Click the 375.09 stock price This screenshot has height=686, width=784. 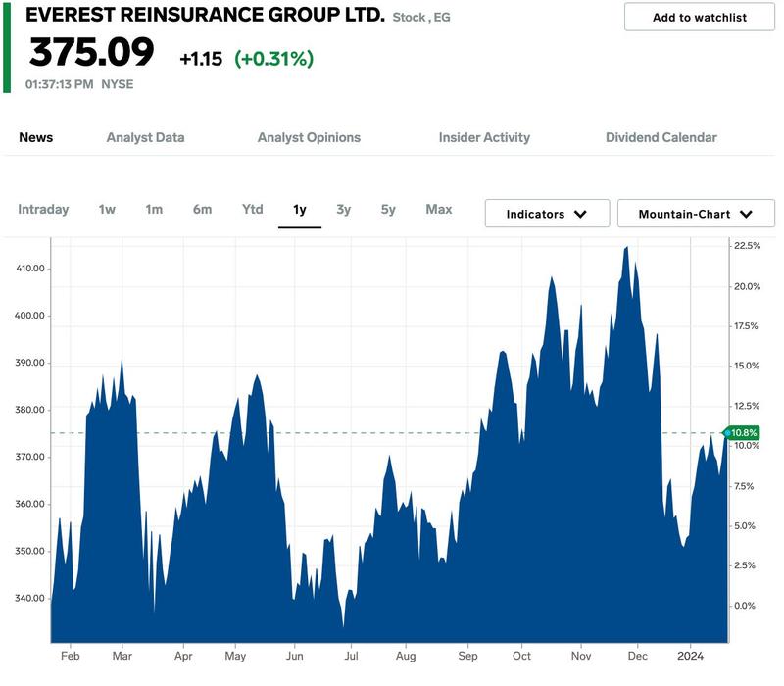(x=91, y=52)
